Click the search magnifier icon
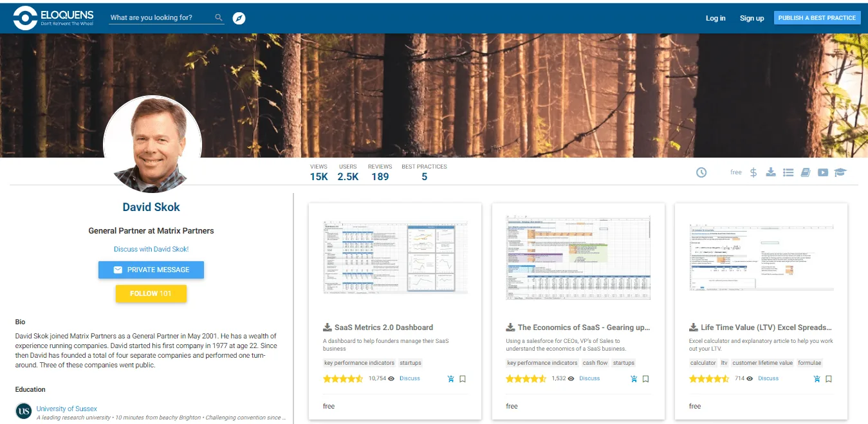868x424 pixels. pos(219,18)
